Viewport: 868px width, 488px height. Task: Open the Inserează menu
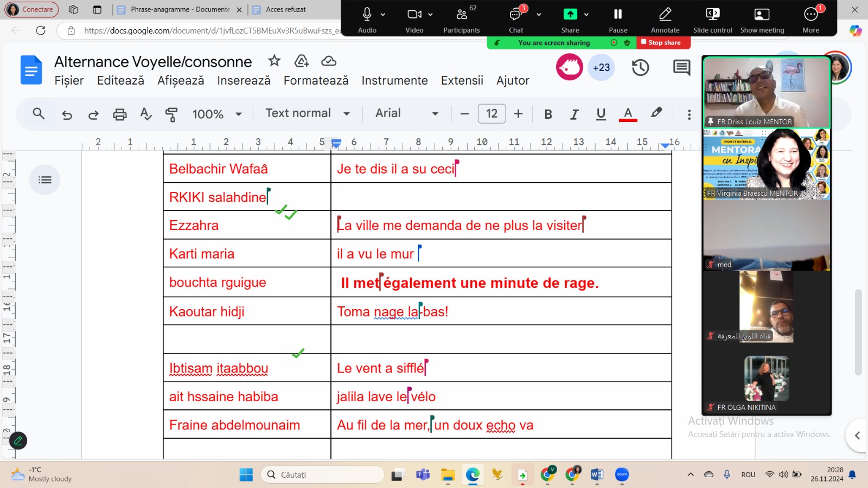click(x=244, y=81)
